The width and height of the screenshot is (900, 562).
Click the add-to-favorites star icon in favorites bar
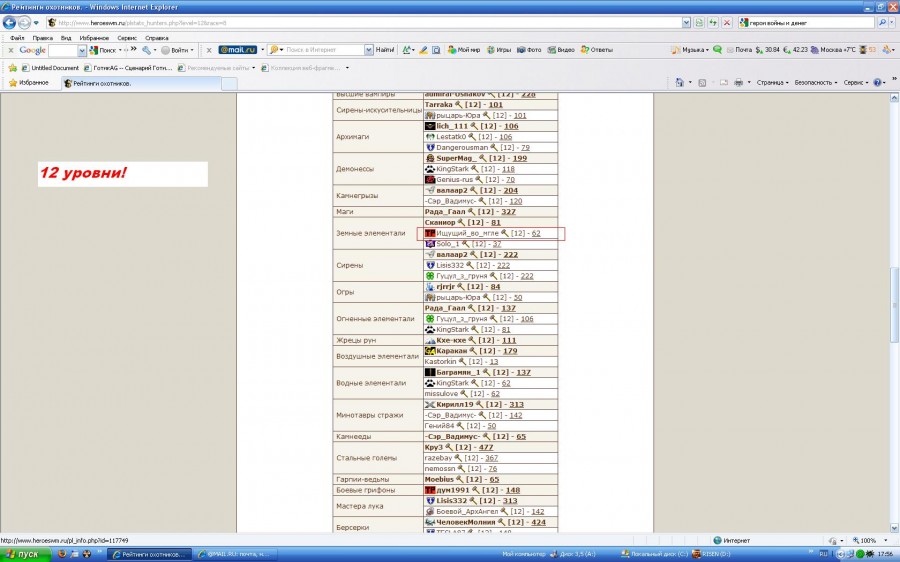[13, 68]
